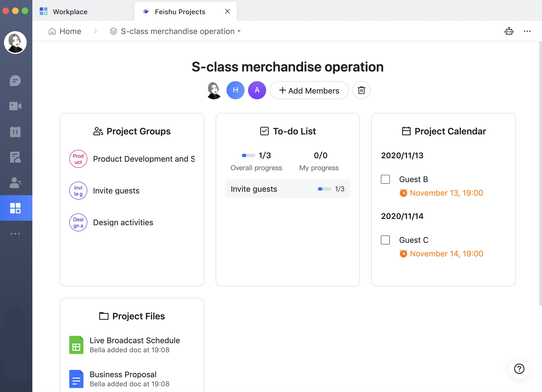Click the Add Members button
Screen dimensions: 542x392
pyautogui.click(x=309, y=90)
